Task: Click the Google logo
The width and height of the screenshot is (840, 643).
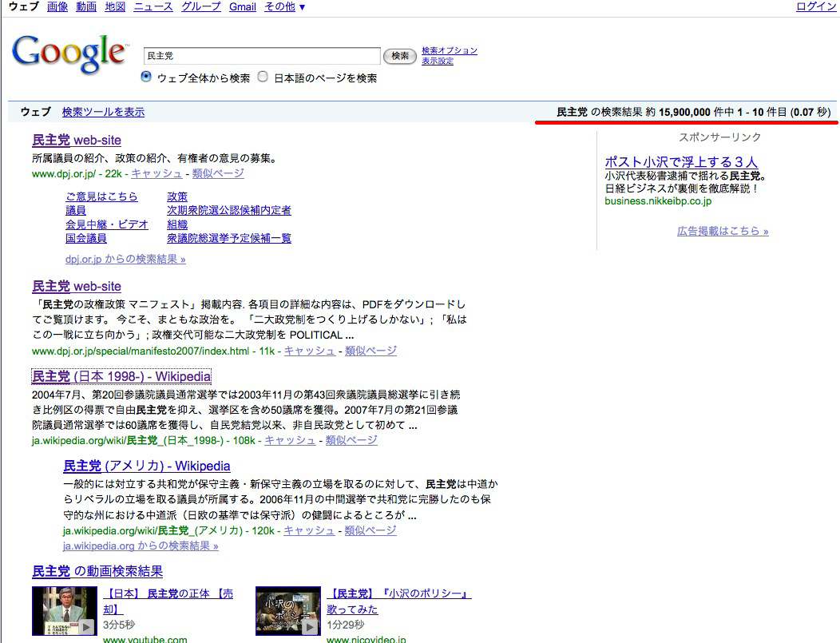Action: pyautogui.click(x=69, y=54)
